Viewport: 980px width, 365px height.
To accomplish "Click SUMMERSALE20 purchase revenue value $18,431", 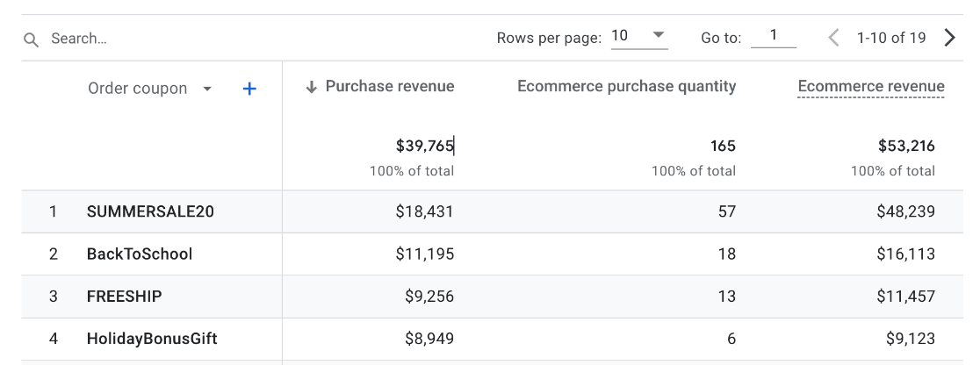I will click(424, 211).
